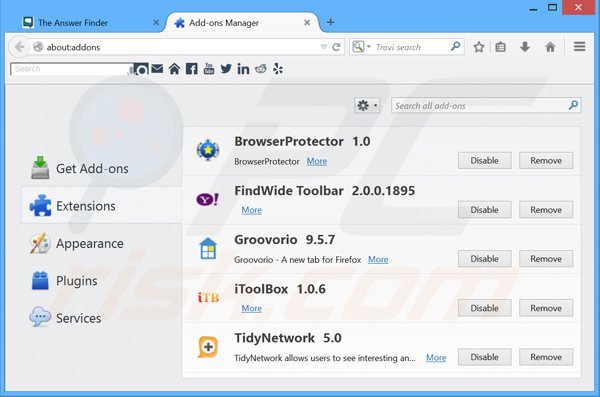Go to Home page via house icon in navigation bar
The image size is (600, 397).
point(550,47)
